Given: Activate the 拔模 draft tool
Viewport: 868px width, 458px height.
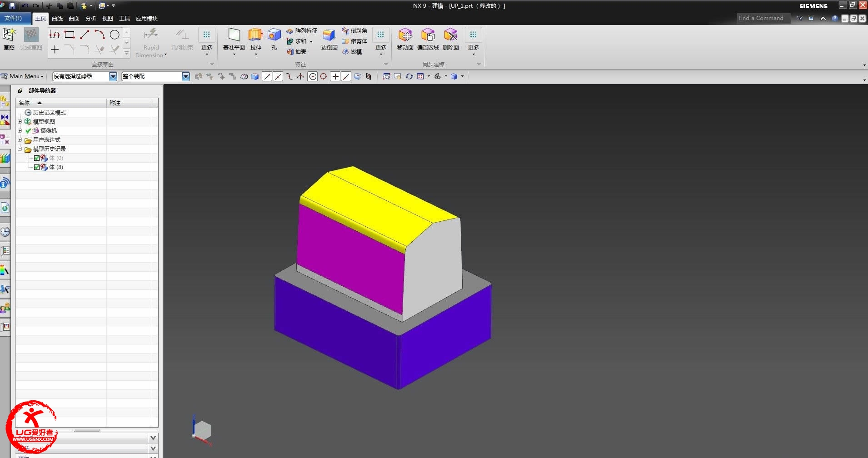Looking at the screenshot, I should (352, 52).
